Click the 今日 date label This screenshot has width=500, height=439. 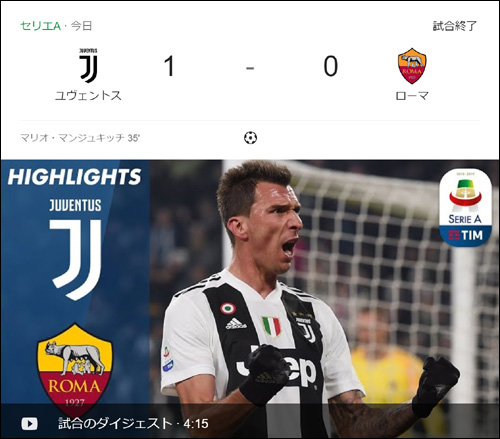point(81,26)
